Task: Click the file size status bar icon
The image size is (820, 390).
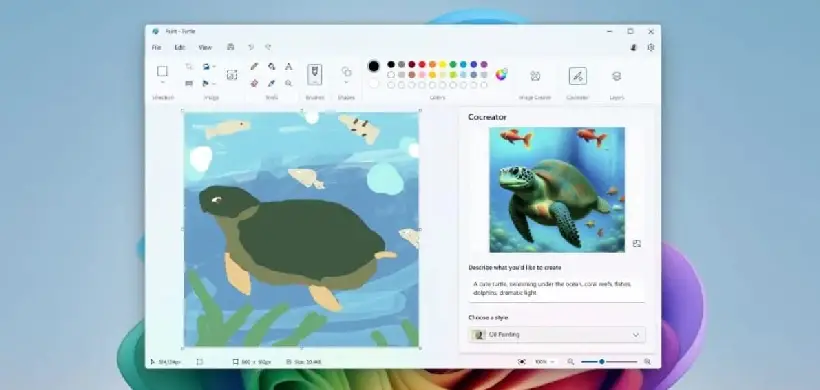Action: [x=289, y=362]
